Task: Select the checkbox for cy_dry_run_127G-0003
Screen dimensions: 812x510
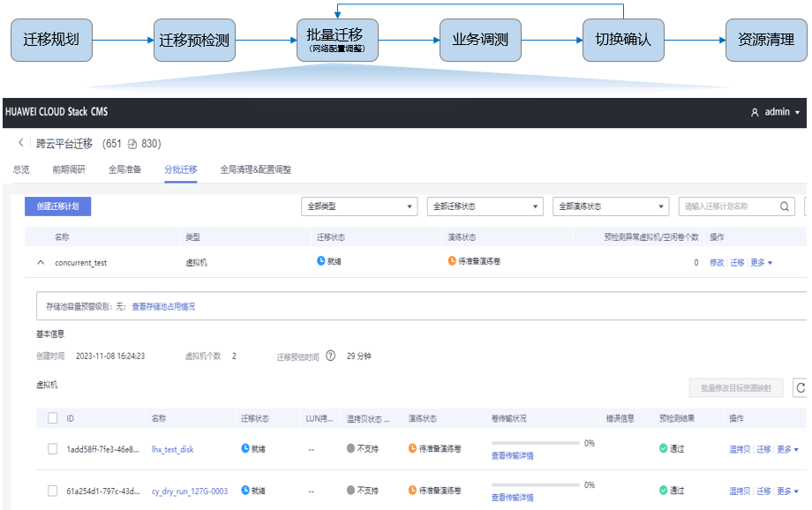Action: tap(51, 490)
